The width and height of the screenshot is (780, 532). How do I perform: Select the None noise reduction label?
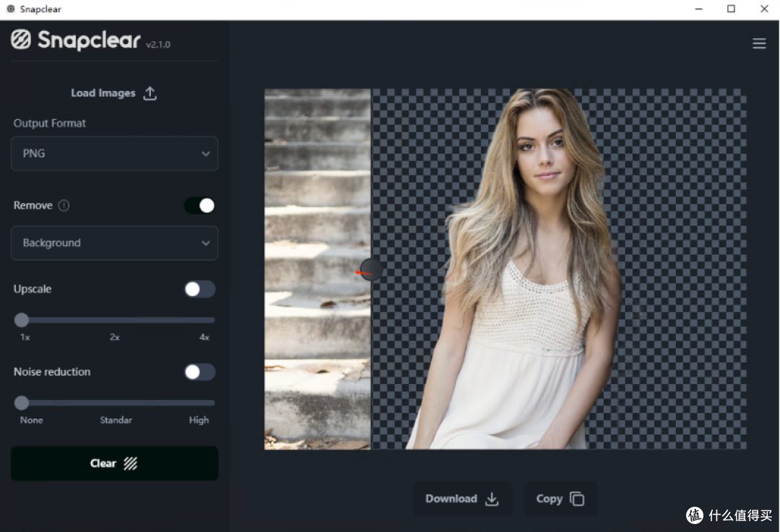coord(31,420)
